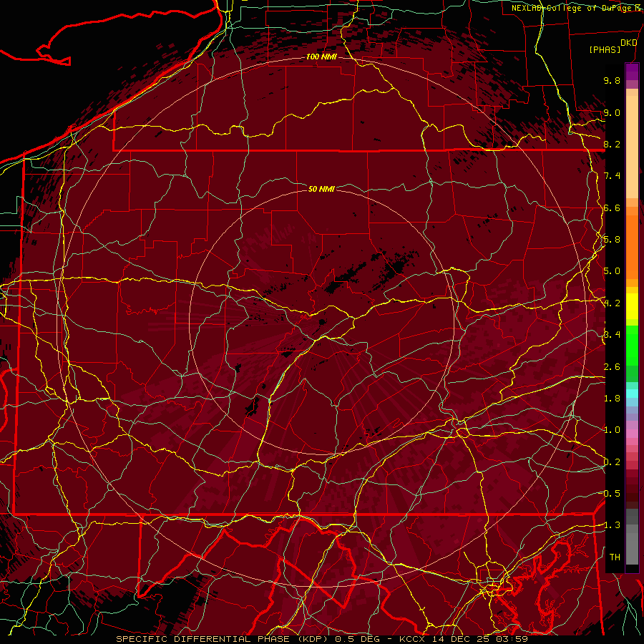644x644 pixels.
Task: Click the 5.8 value on the color scale
Action: (612, 240)
